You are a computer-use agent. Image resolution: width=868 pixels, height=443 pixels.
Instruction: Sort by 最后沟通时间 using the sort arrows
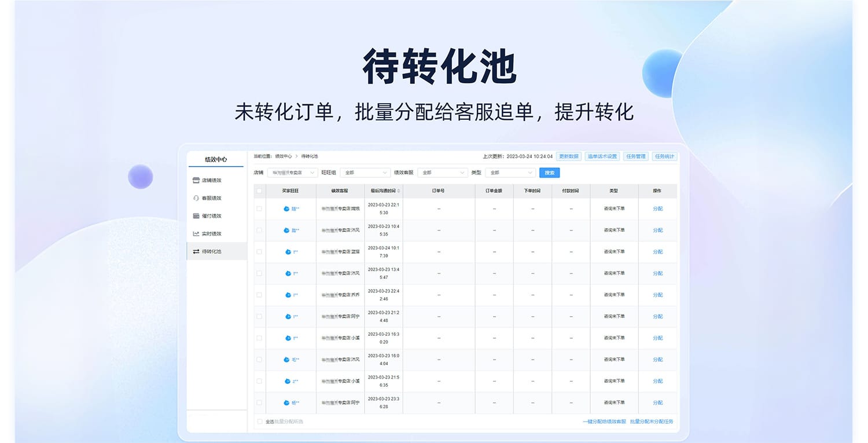(398, 191)
